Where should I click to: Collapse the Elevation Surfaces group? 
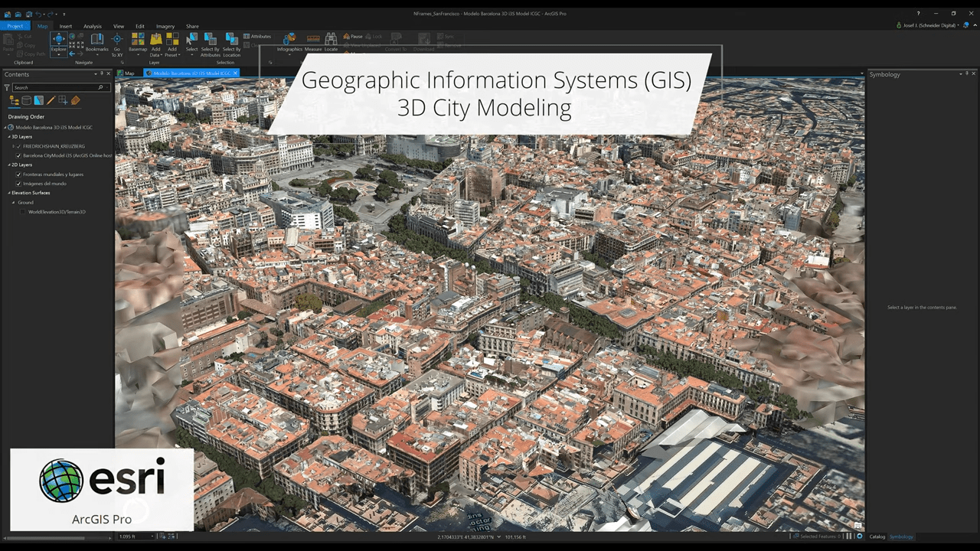8,193
